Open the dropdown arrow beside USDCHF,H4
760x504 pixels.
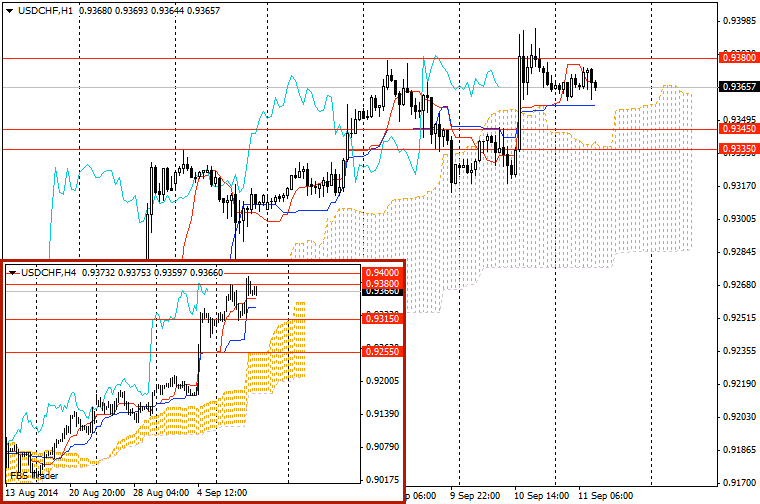point(13,271)
